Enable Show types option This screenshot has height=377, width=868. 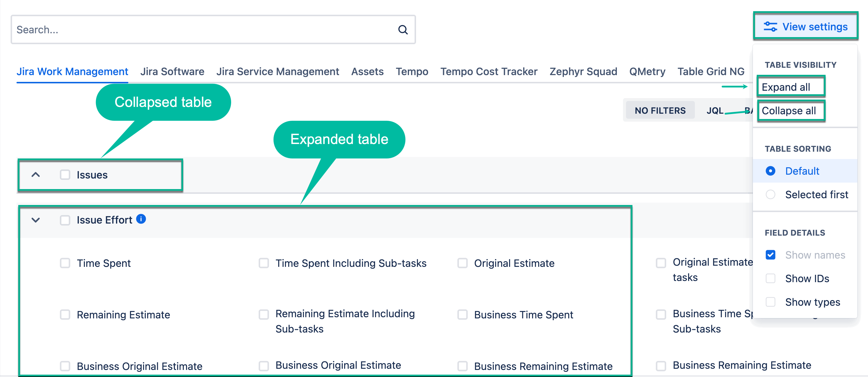(x=770, y=302)
